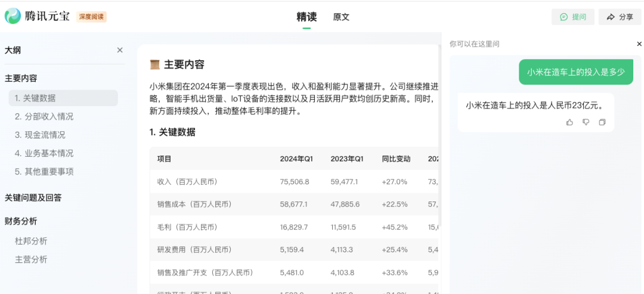Click the value 59,477.1

point(344,181)
